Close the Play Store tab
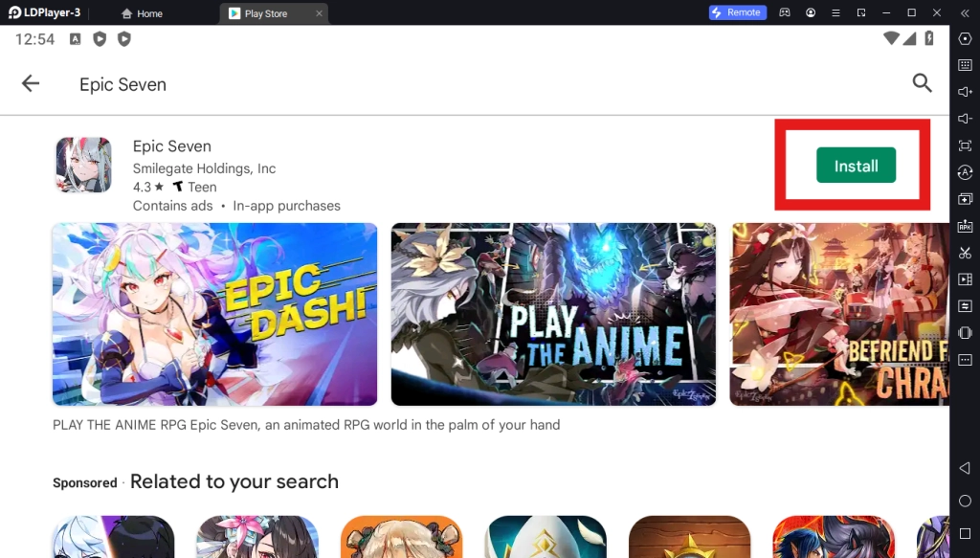The height and width of the screenshot is (558, 980). click(x=319, y=13)
